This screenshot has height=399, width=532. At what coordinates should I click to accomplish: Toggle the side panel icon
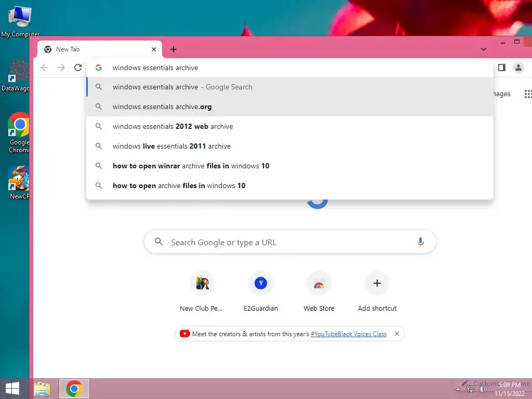[x=502, y=68]
